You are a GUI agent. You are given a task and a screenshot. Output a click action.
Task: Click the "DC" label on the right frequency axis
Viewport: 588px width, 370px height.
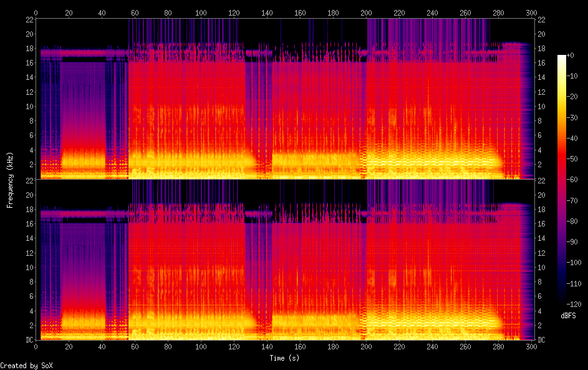coord(542,340)
